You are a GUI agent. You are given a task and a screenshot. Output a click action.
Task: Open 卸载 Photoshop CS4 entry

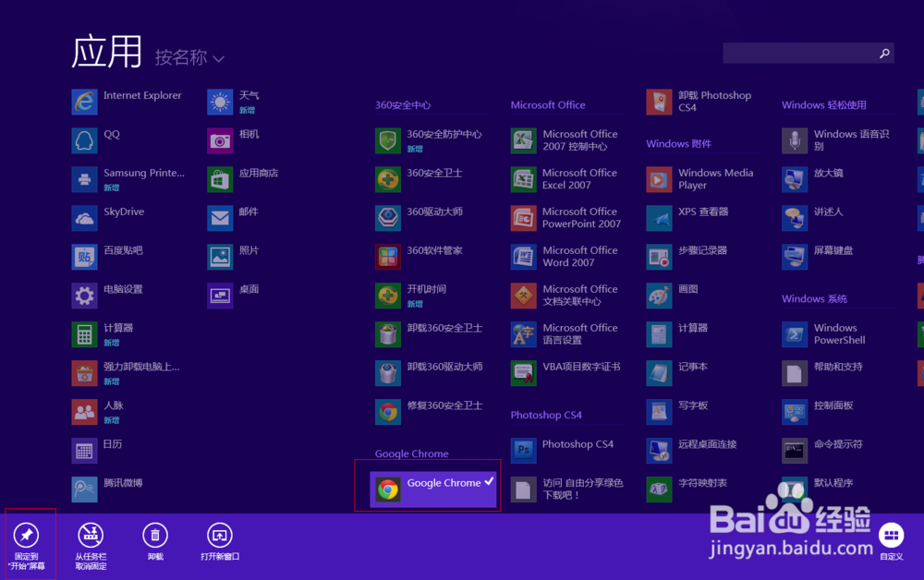click(x=701, y=102)
